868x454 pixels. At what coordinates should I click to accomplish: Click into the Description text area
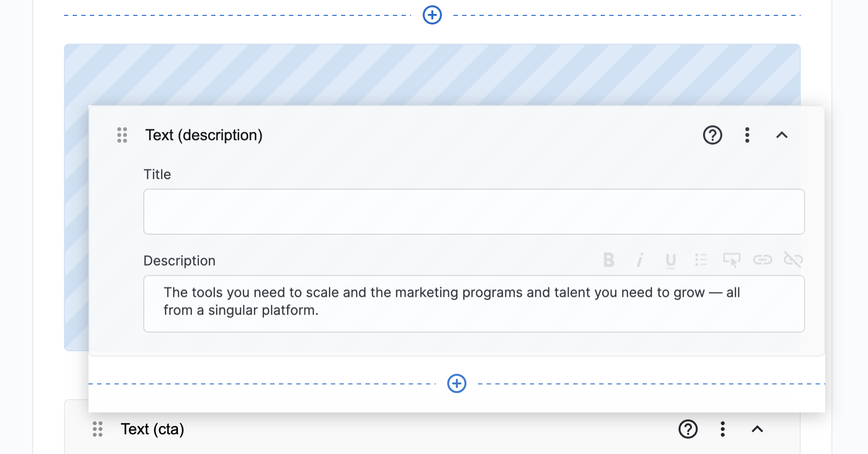[x=474, y=304]
